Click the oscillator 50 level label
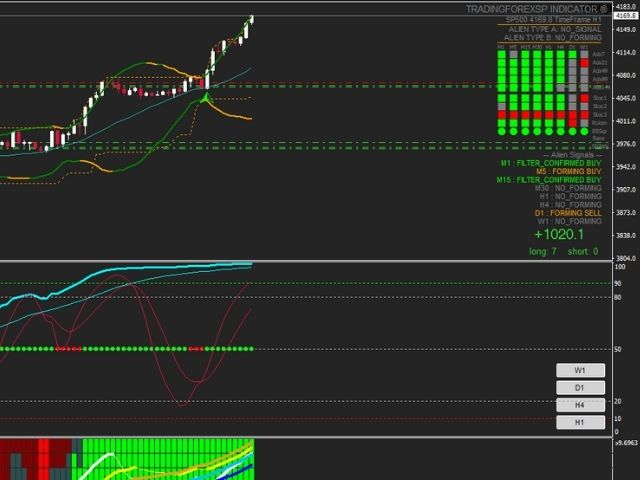Screen dimensions: 640x480 coord(618,349)
